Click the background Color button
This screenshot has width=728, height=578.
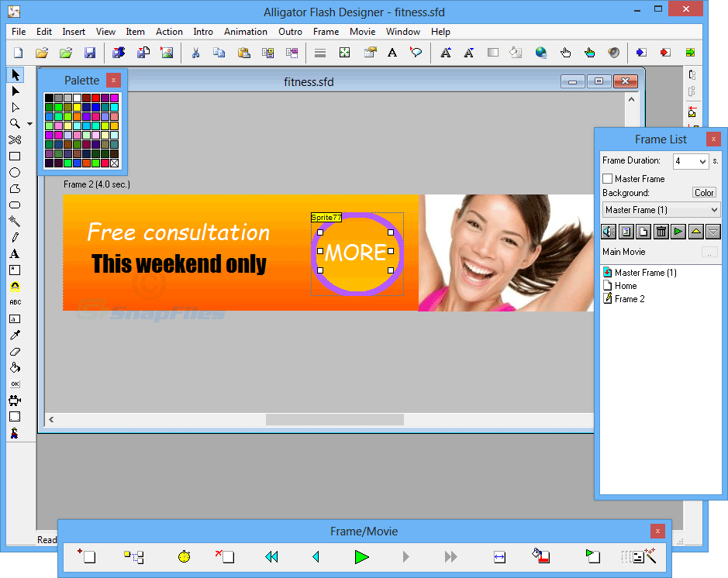pos(704,192)
